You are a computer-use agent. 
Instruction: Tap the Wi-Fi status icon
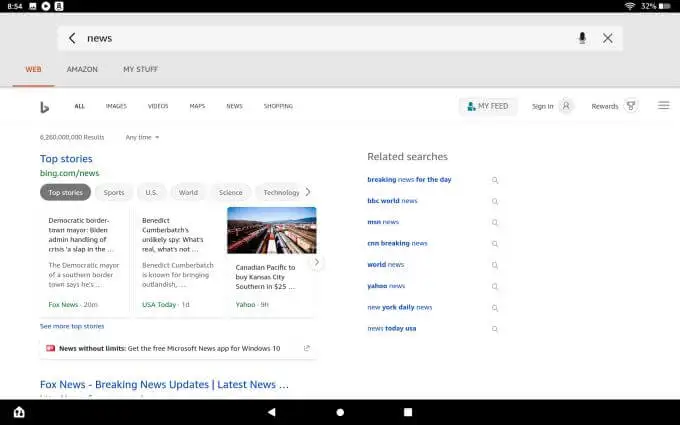(630, 6)
